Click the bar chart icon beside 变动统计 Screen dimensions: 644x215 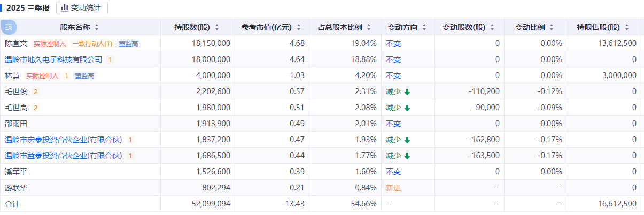65,8
